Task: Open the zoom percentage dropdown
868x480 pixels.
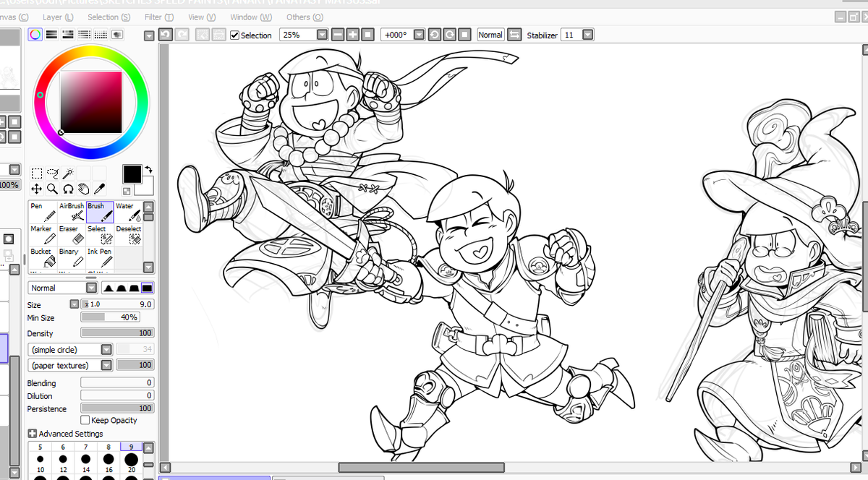Action: 323,35
